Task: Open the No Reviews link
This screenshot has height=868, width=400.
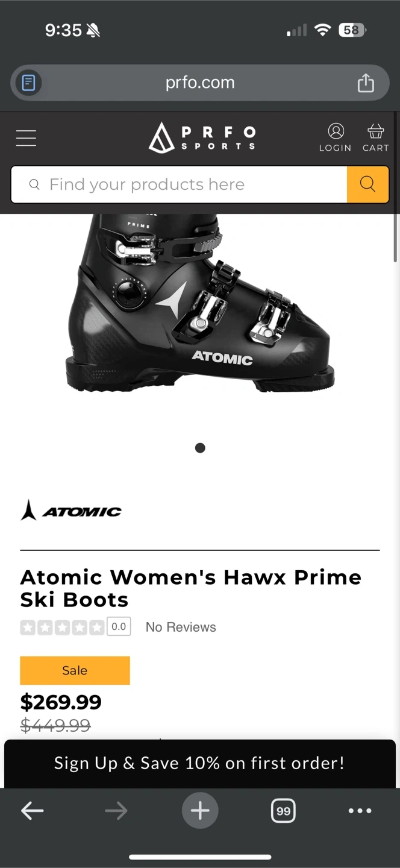Action: (x=181, y=627)
